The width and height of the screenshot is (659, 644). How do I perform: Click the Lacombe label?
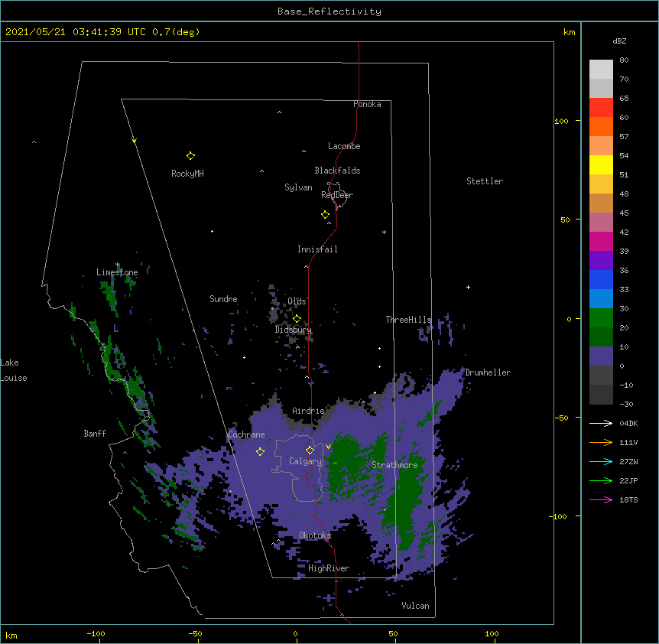click(344, 146)
